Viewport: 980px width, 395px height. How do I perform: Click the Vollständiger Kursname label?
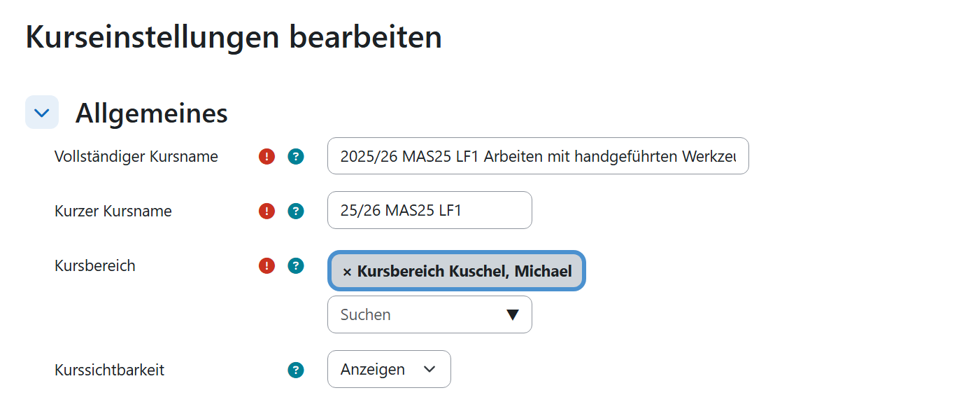pyautogui.click(x=136, y=156)
